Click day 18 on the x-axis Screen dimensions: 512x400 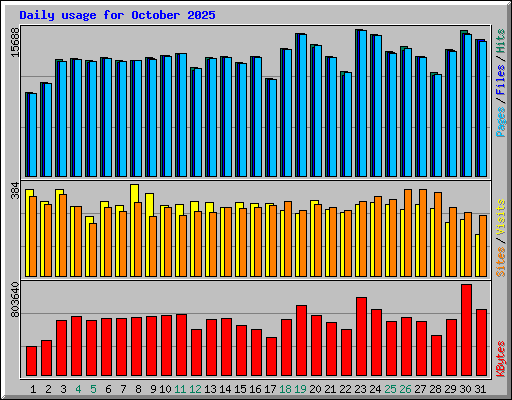coord(285,389)
